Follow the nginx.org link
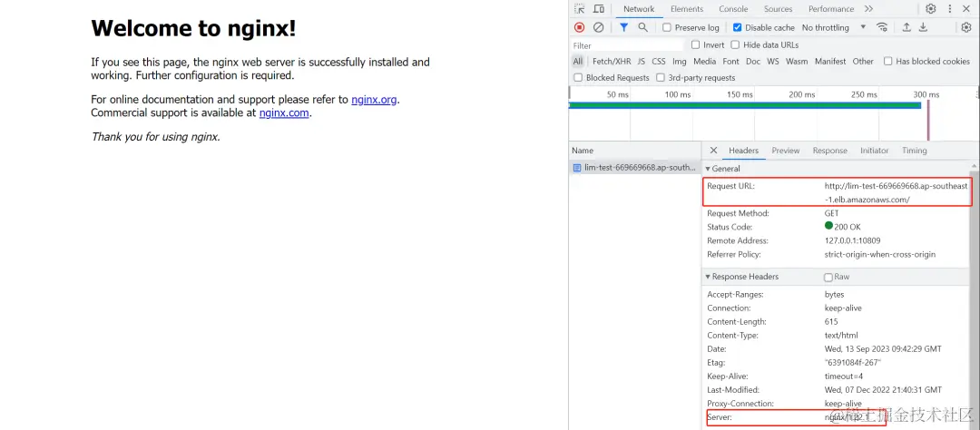This screenshot has width=980, height=430. point(374,100)
